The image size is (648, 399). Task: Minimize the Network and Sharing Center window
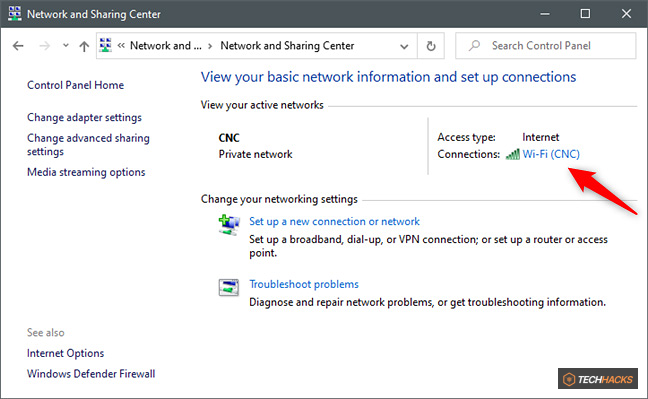pyautogui.click(x=545, y=14)
